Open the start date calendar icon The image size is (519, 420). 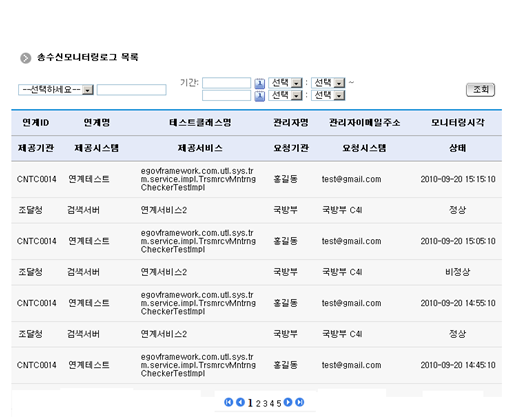(x=259, y=83)
